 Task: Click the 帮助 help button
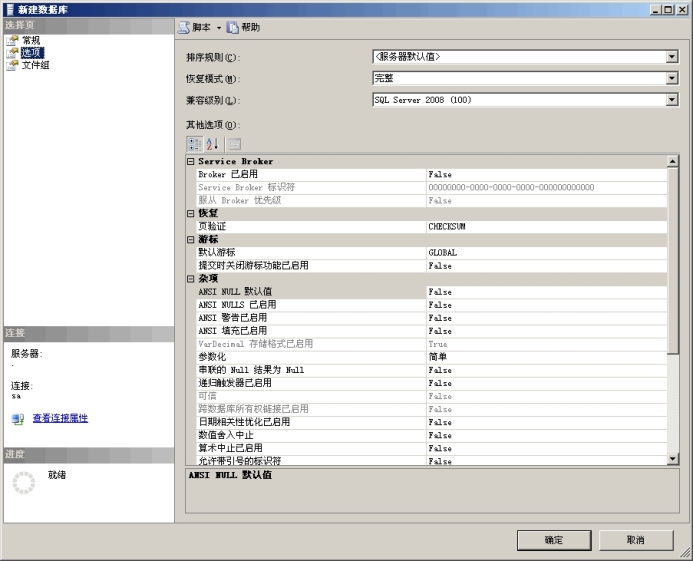(x=243, y=27)
